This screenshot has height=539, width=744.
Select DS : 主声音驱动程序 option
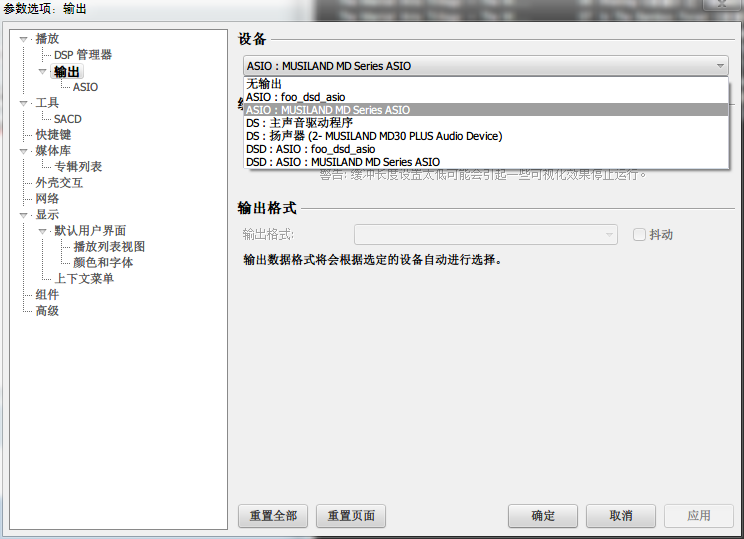tap(300, 123)
